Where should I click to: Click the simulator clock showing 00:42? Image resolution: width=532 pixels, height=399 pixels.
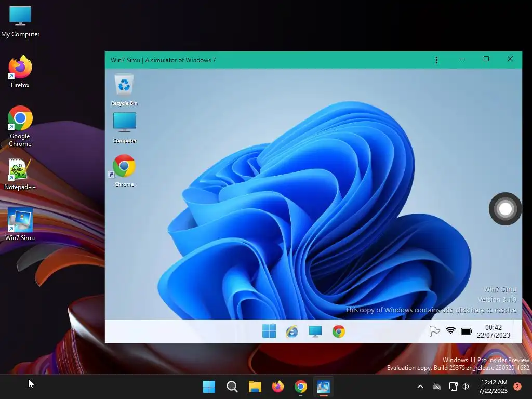point(494,331)
